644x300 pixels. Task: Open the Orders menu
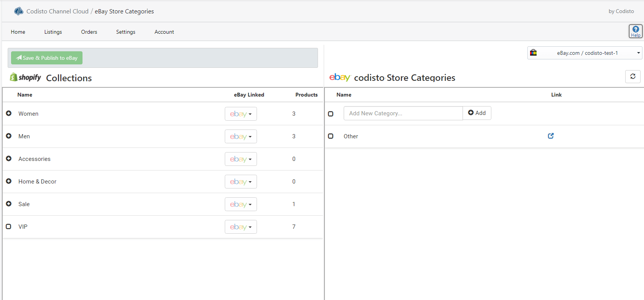pos(89,32)
